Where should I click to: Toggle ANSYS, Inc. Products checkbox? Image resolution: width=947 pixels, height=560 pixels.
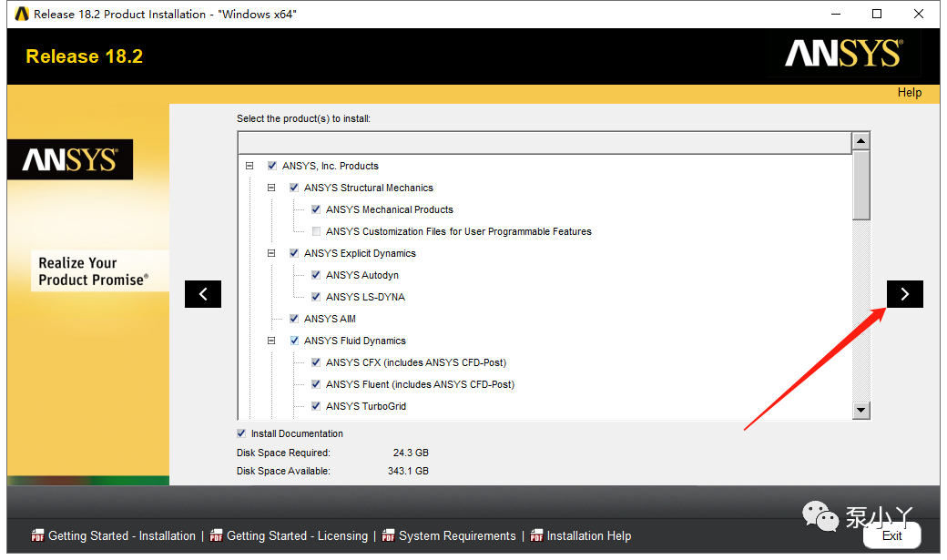272,166
